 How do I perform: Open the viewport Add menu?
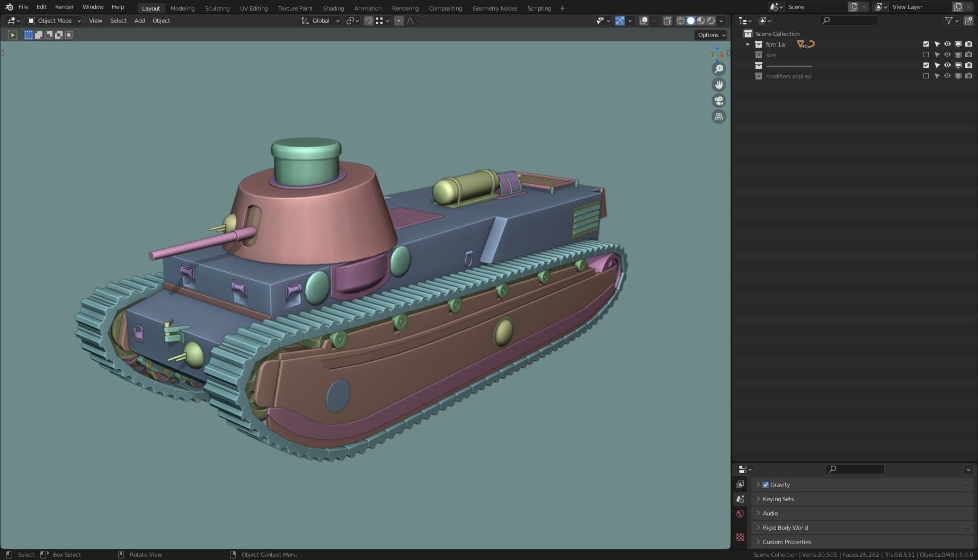[139, 21]
